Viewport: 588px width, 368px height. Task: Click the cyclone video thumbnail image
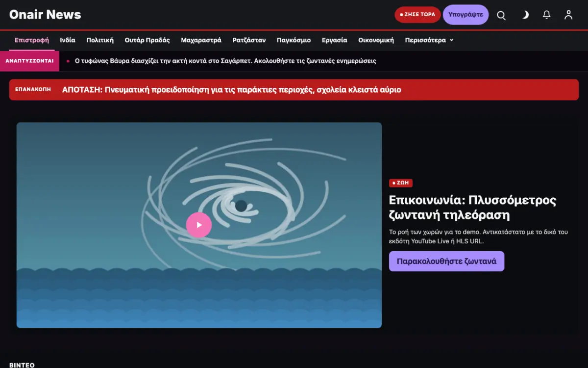point(199,225)
